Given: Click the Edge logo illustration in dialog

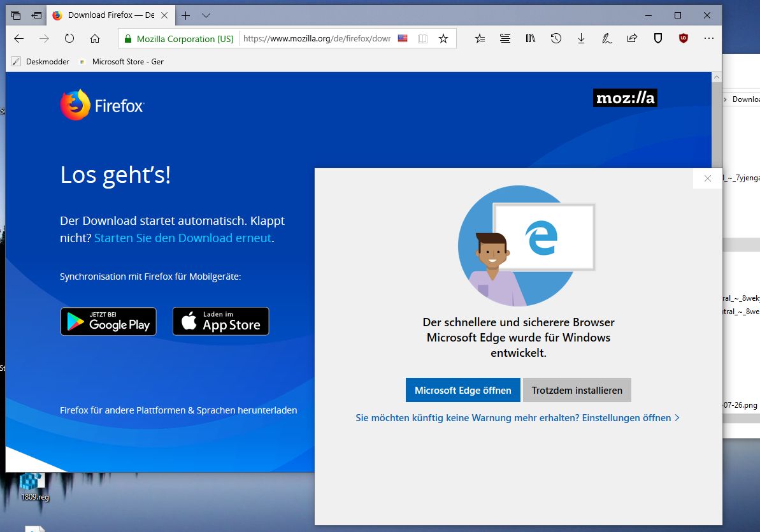Looking at the screenshot, I should point(541,238).
